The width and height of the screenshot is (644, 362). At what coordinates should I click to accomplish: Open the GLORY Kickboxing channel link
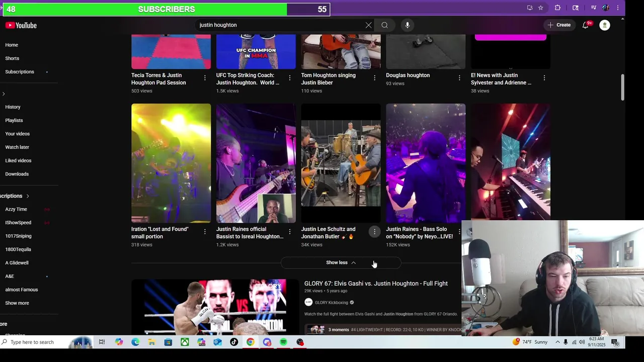click(x=331, y=303)
